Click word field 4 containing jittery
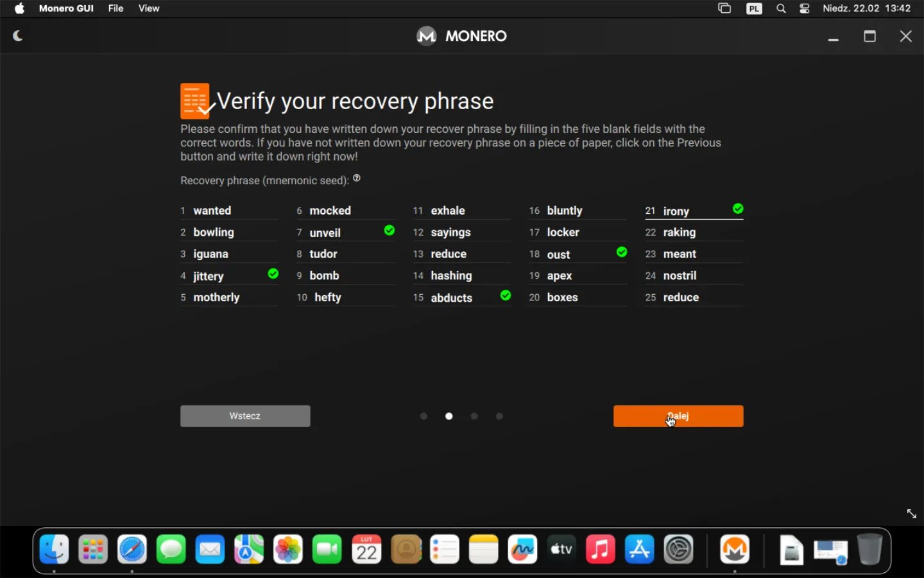924x578 pixels. [229, 276]
